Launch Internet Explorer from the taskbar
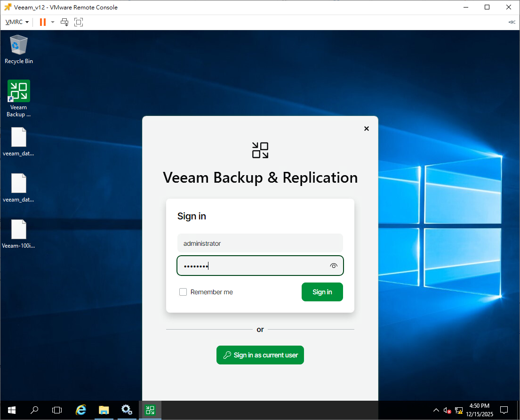 coord(80,411)
